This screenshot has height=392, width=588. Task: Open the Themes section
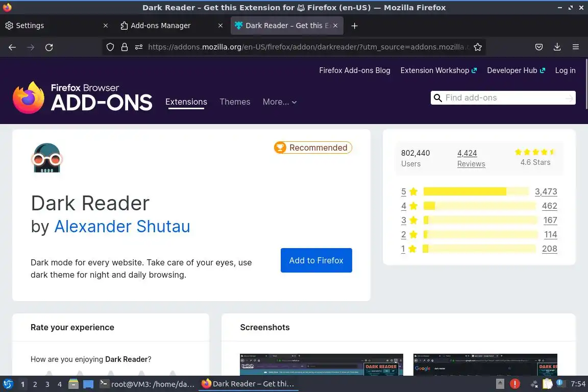click(x=235, y=102)
